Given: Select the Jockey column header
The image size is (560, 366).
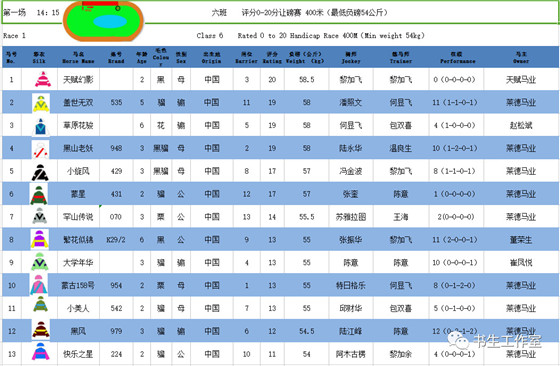Looking at the screenshot, I should [x=351, y=57].
